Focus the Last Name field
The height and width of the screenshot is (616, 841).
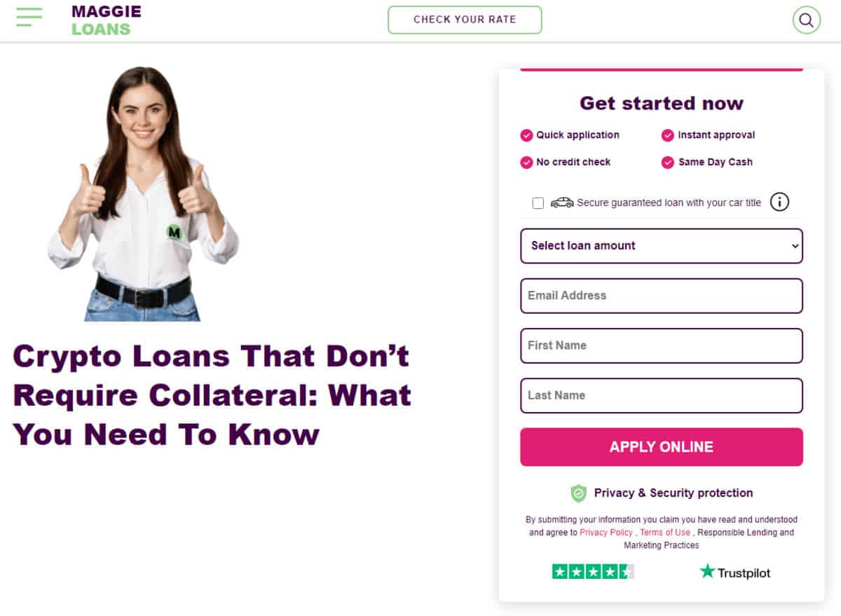[662, 395]
